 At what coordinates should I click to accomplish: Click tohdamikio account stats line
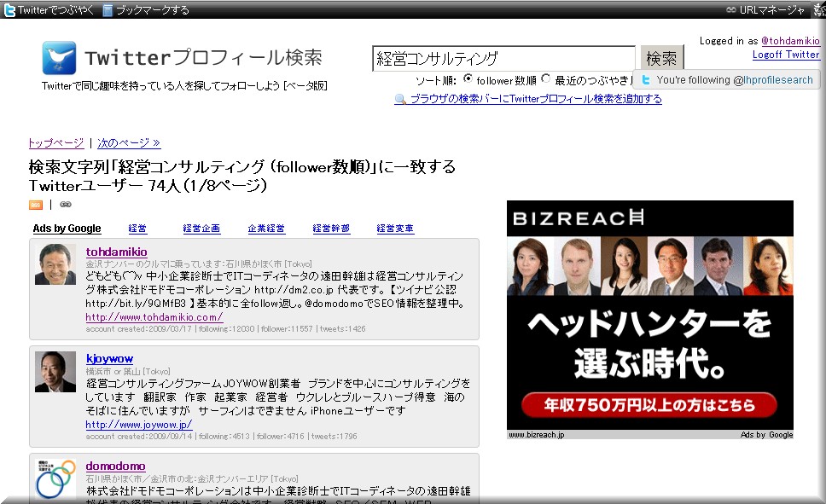click(x=225, y=329)
